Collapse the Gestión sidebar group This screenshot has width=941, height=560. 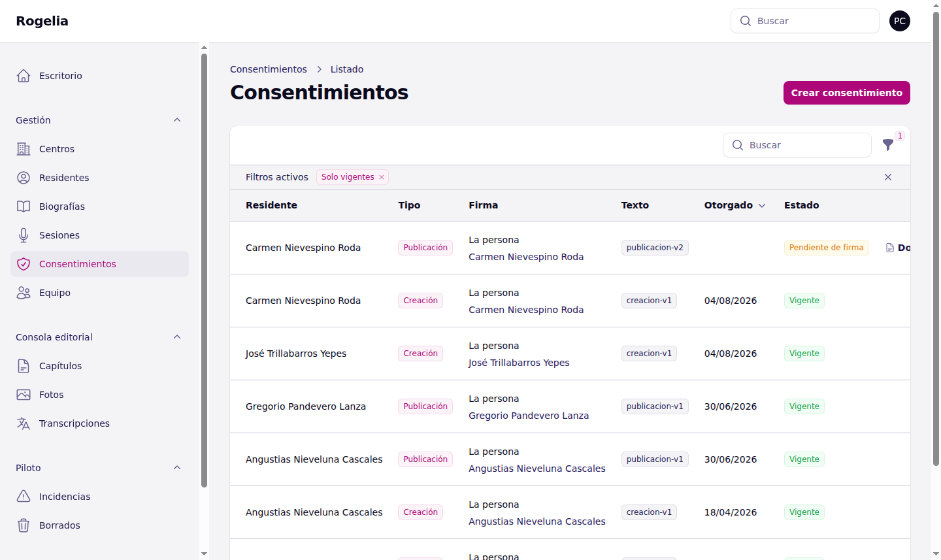pyautogui.click(x=177, y=120)
